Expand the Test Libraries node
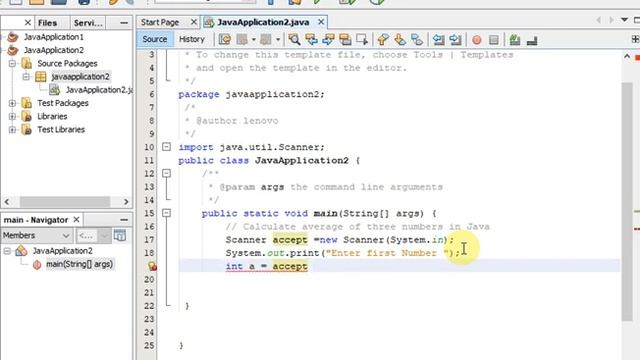The width and height of the screenshot is (640, 360). pyautogui.click(x=12, y=130)
